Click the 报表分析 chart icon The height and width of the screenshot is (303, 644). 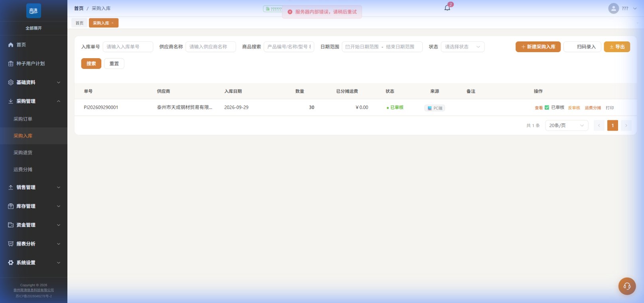point(11,244)
